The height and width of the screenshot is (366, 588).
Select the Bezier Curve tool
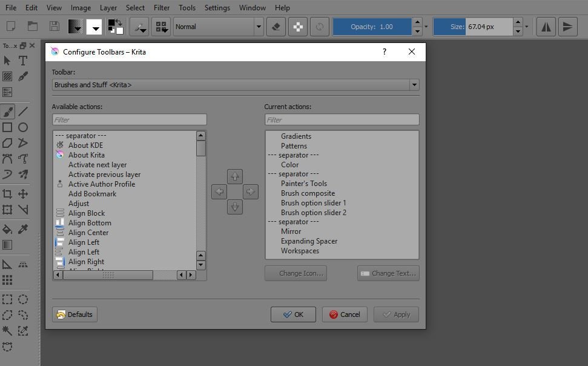tap(7, 159)
